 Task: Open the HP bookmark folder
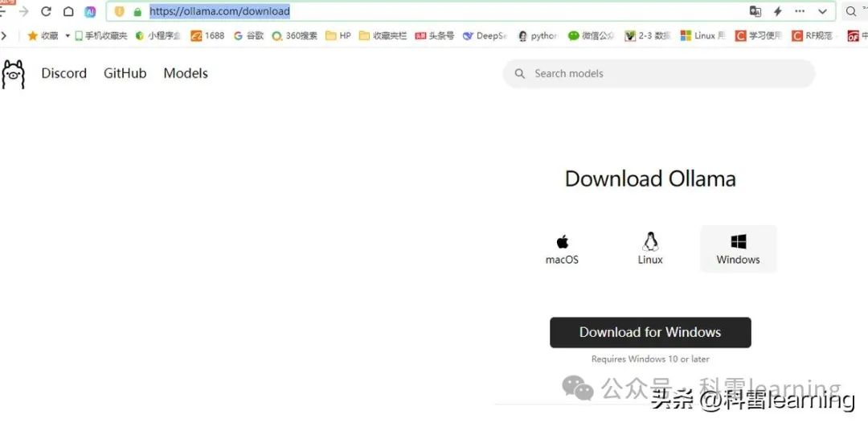(x=338, y=35)
